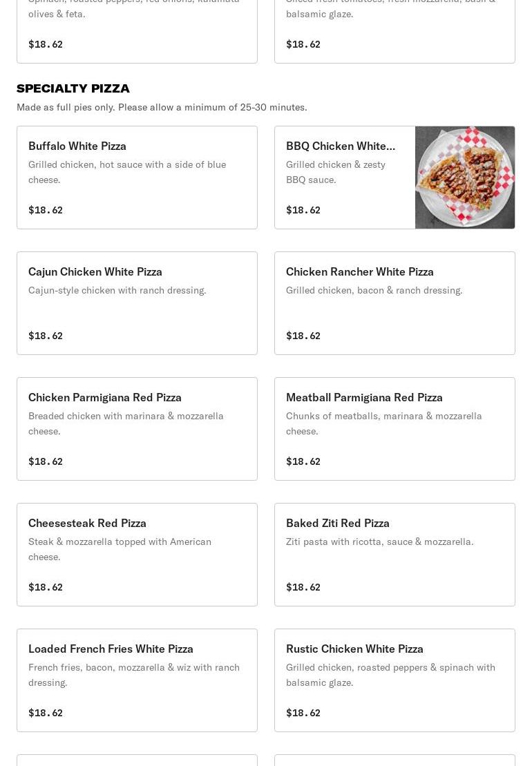Select Chicken Parmigiana Red Pizza

[x=137, y=429]
